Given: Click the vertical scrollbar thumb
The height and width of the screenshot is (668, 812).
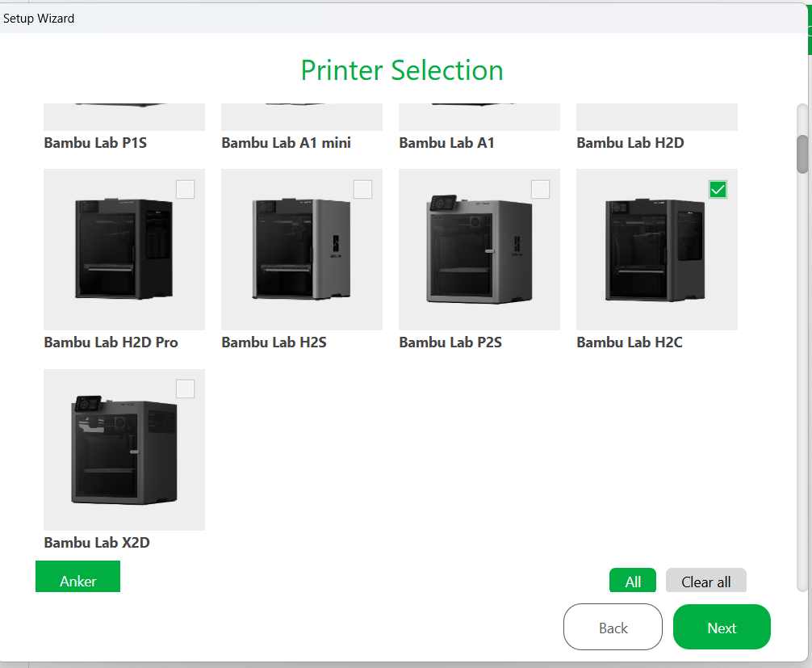Looking at the screenshot, I should click(x=802, y=154).
